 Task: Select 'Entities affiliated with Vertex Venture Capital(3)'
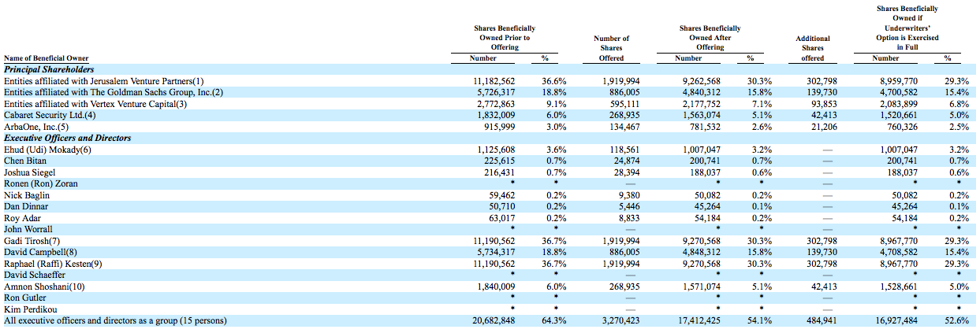coord(95,104)
